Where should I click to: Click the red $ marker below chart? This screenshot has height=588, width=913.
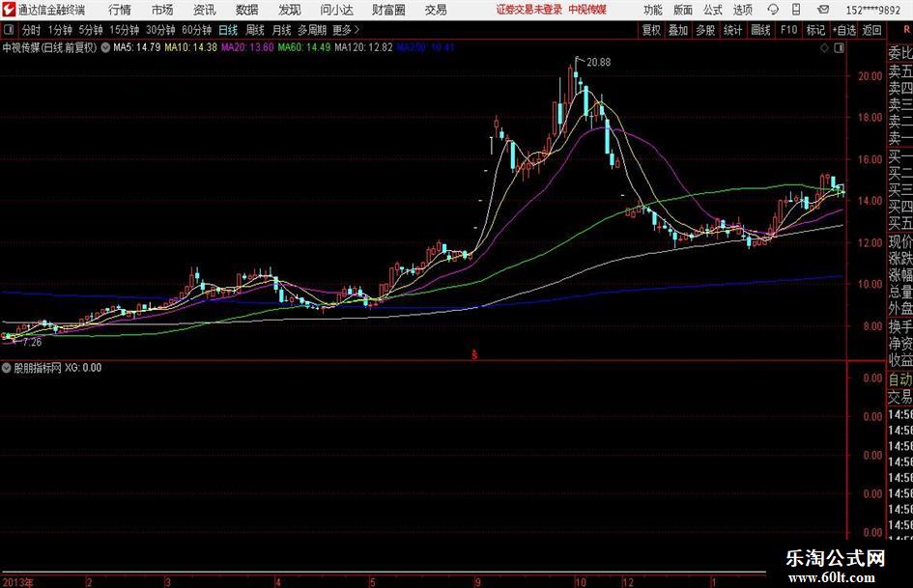pyautogui.click(x=474, y=353)
